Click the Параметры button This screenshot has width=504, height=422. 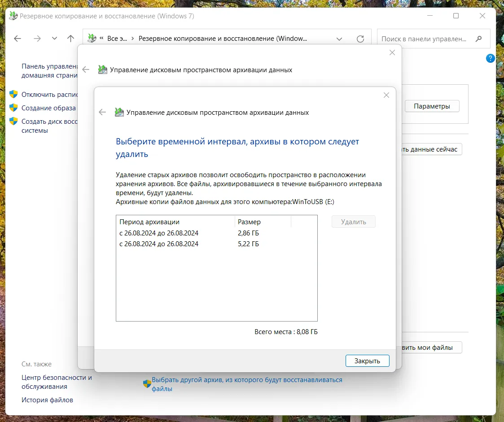click(432, 106)
